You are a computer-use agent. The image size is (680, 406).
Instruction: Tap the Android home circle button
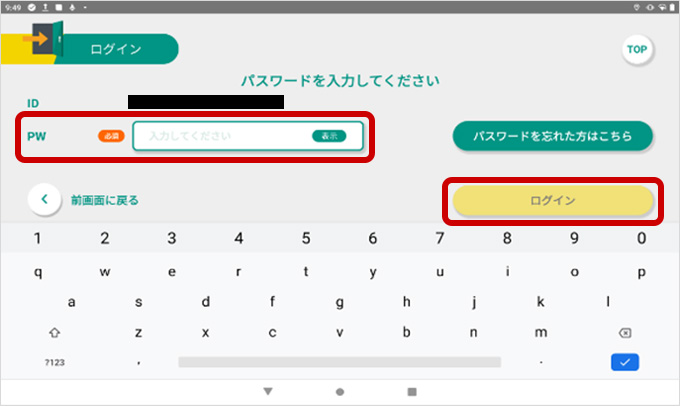coord(340,391)
